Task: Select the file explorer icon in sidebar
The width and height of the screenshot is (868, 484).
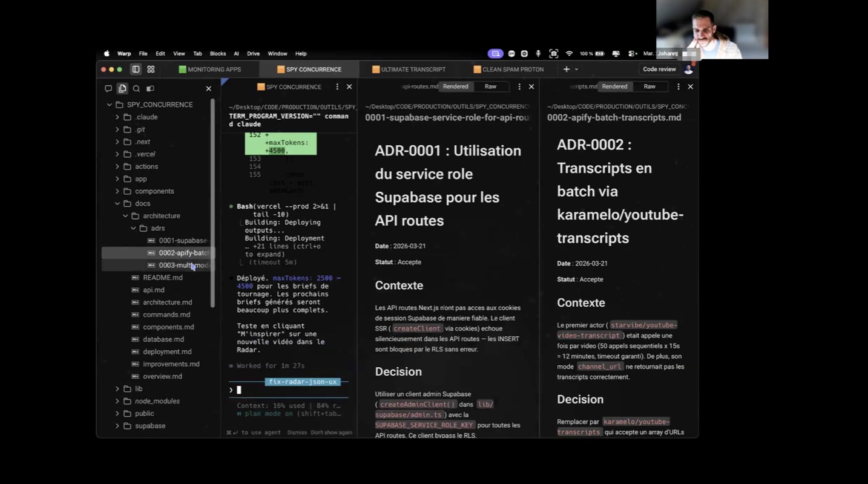Action: 122,88
